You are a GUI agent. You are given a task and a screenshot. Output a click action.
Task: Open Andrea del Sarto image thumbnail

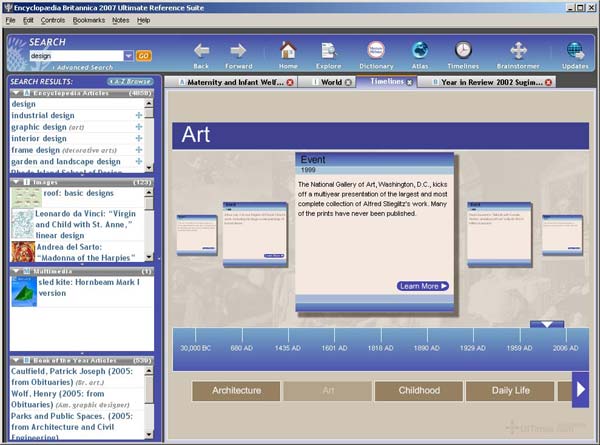point(23,251)
